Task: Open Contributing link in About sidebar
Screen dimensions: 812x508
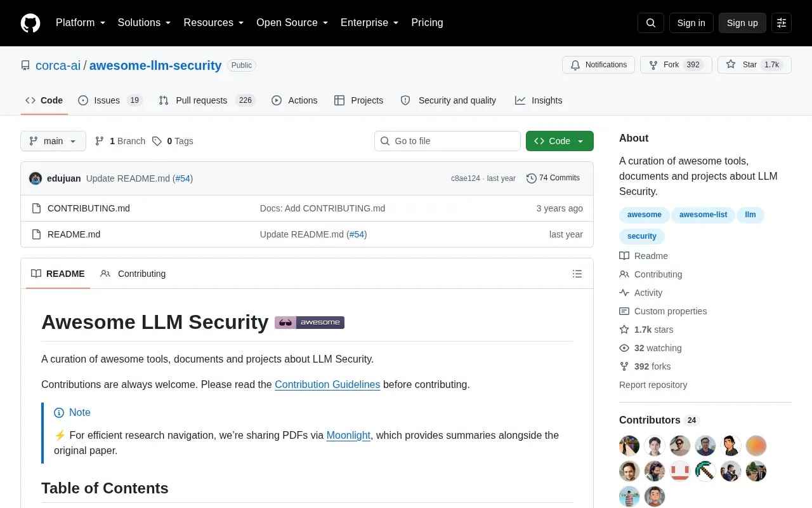Action: 651,274
